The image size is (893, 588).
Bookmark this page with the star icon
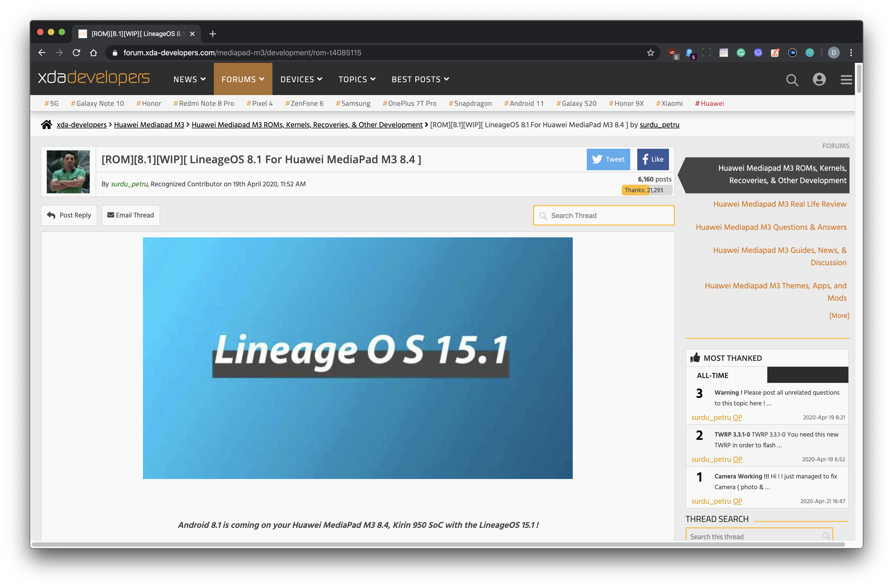[x=651, y=53]
